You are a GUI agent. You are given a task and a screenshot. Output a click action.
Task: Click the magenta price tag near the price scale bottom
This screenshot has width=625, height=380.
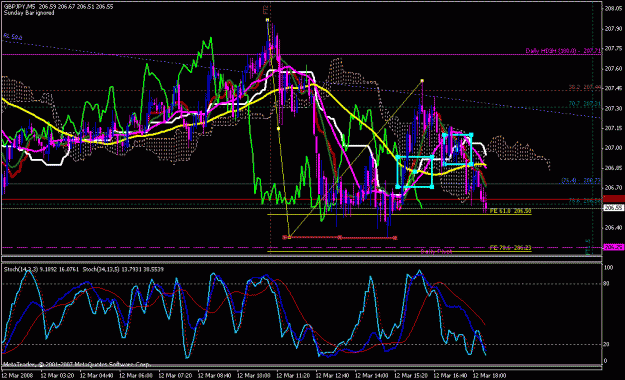pos(613,247)
